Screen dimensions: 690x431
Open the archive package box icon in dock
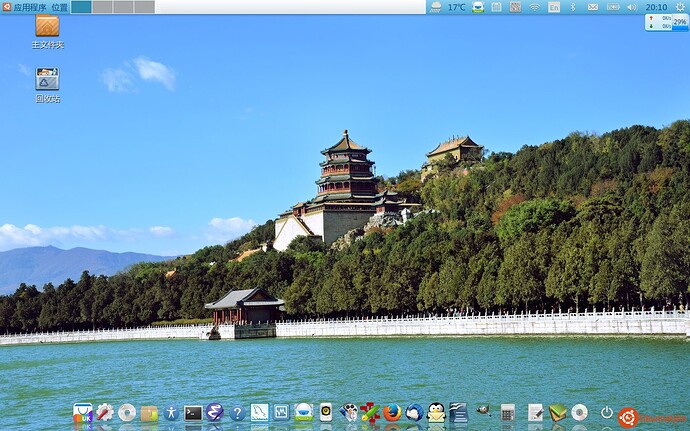tap(149, 413)
